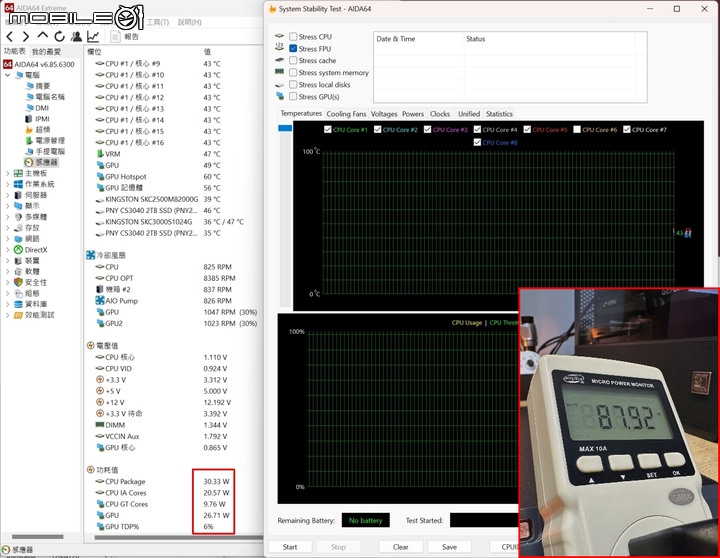Expand the DirectX tree node
Viewport: 720px width, 558px height.
(7, 250)
